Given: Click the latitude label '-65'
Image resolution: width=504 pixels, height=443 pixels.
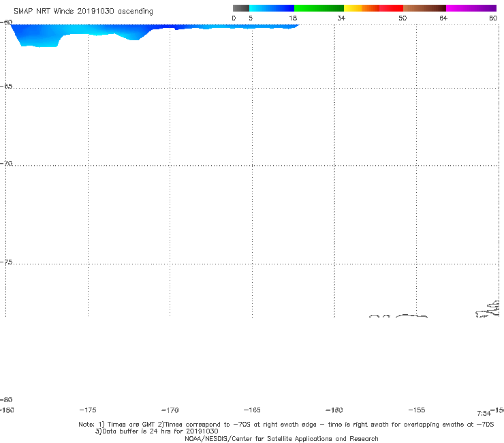Looking at the screenshot, I should click(6, 87).
